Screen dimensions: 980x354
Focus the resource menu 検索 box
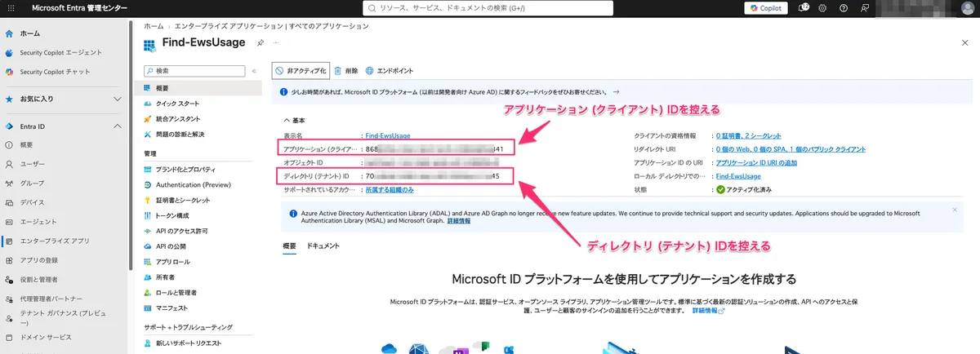[x=194, y=71]
